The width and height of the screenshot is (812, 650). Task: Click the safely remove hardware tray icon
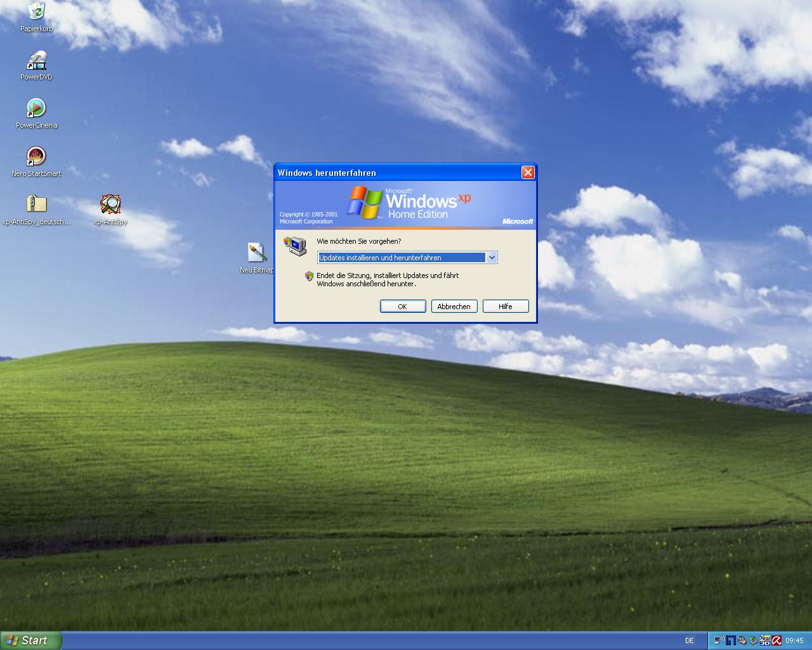point(753,640)
